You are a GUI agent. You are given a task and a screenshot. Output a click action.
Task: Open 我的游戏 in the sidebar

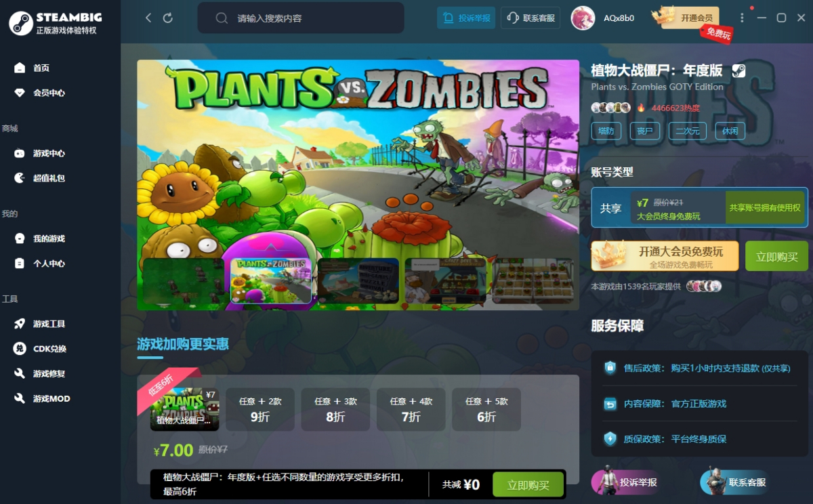coord(49,238)
